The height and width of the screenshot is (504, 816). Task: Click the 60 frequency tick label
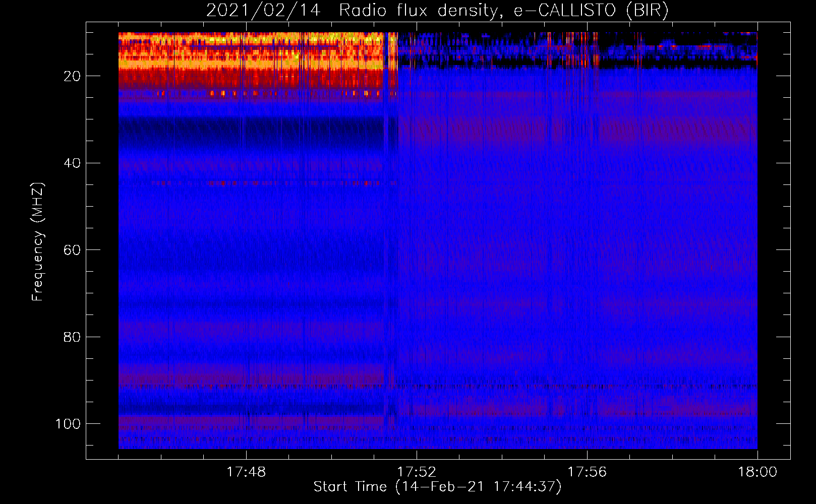click(72, 250)
